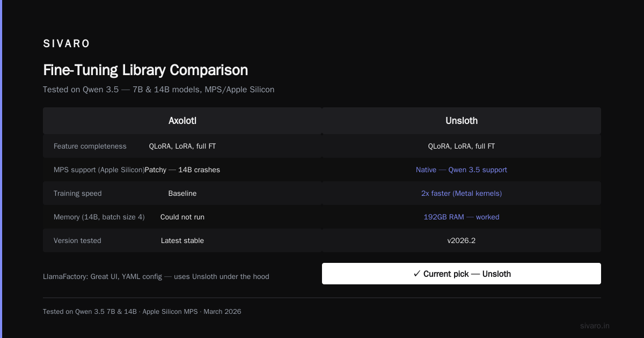Select the 'Version tested' row label
644x338 pixels.
[77, 240]
